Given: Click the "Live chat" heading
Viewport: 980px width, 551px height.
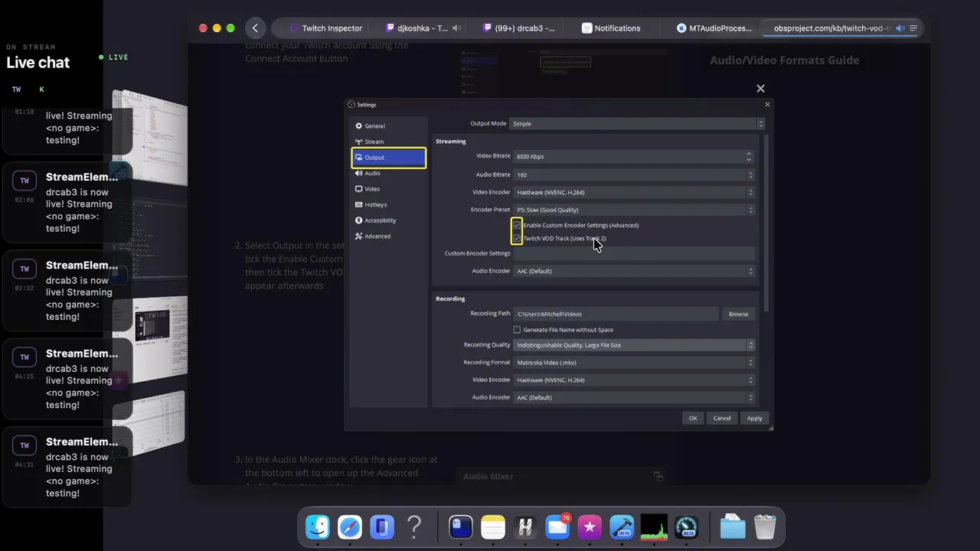Looking at the screenshot, I should (x=38, y=63).
